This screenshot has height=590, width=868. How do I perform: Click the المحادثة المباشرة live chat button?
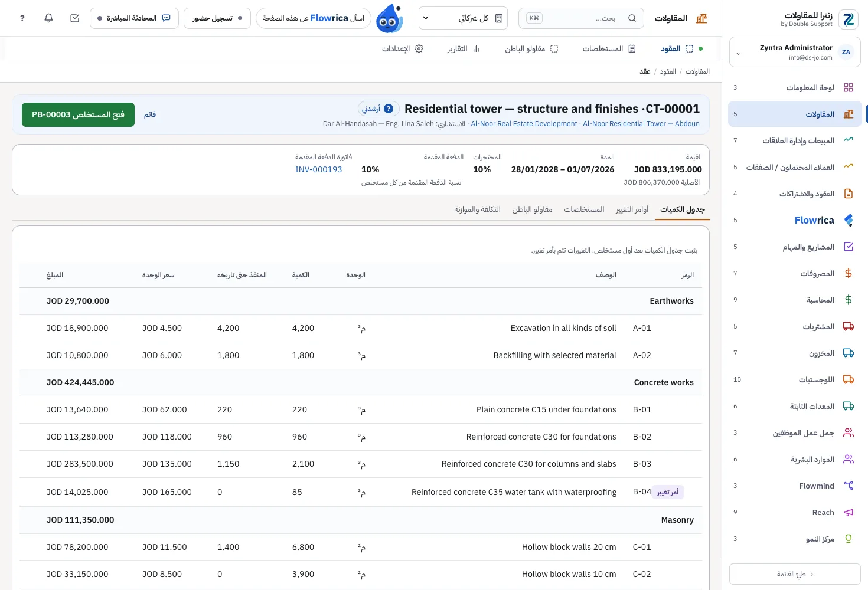point(133,18)
